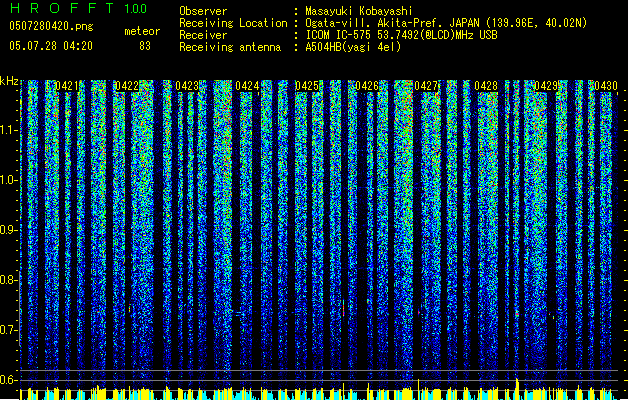Click the 1.1 frequency axis tick
Image resolution: width=629 pixels, height=400 pixels.
point(8,131)
